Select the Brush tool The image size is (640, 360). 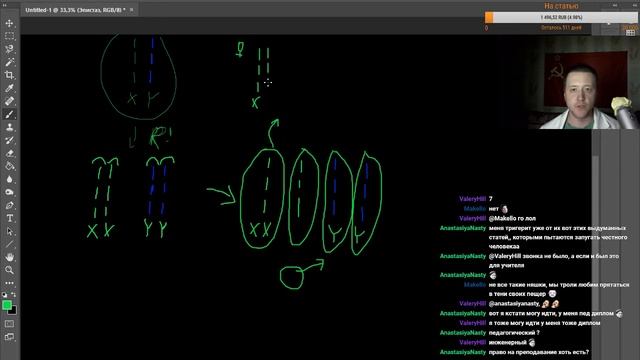pyautogui.click(x=9, y=114)
